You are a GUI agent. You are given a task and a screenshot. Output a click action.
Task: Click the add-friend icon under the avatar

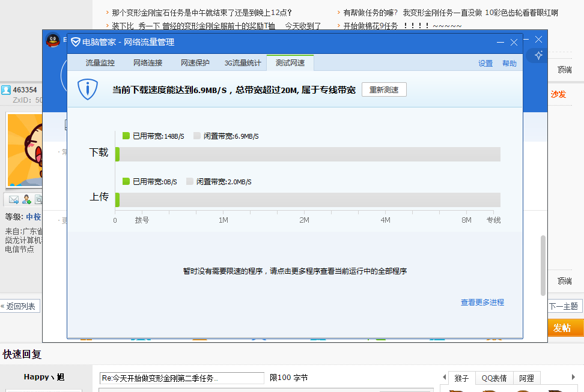26,199
